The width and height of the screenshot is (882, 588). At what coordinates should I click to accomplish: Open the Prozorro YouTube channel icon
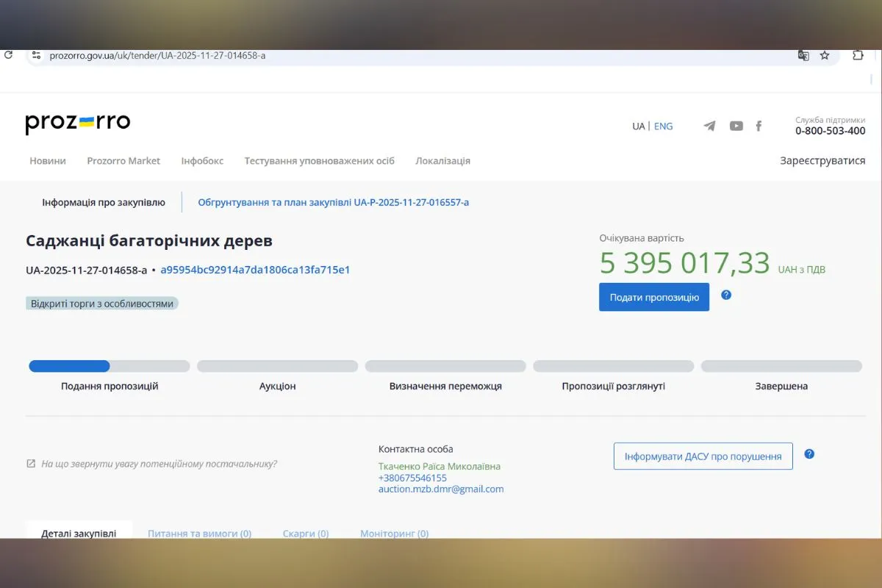(736, 126)
